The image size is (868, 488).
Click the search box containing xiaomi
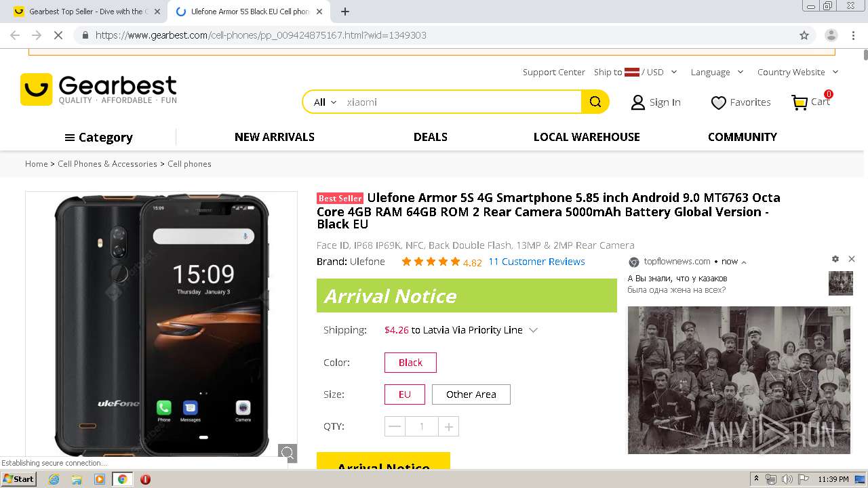[461, 102]
